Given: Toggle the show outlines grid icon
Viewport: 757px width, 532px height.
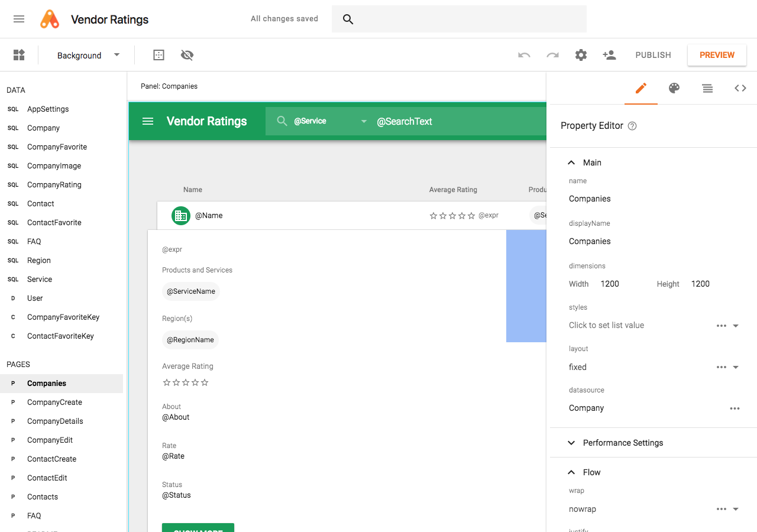Looking at the screenshot, I should [158, 55].
